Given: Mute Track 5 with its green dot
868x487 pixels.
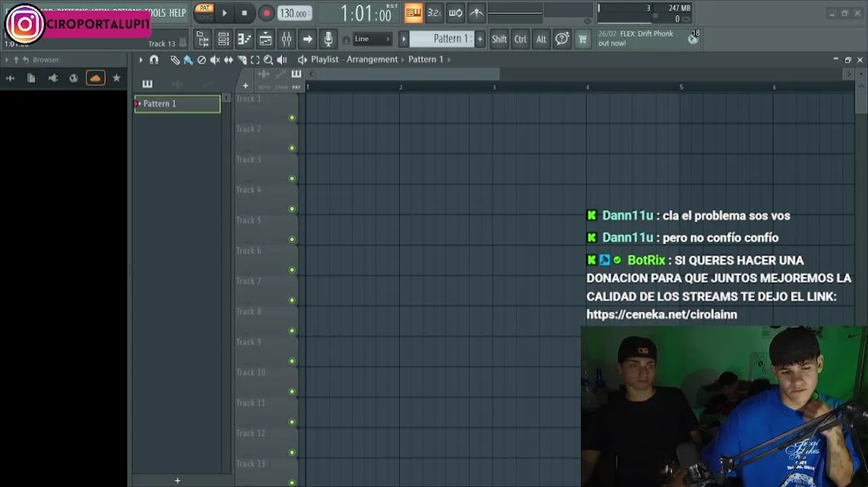Looking at the screenshot, I should pos(292,239).
